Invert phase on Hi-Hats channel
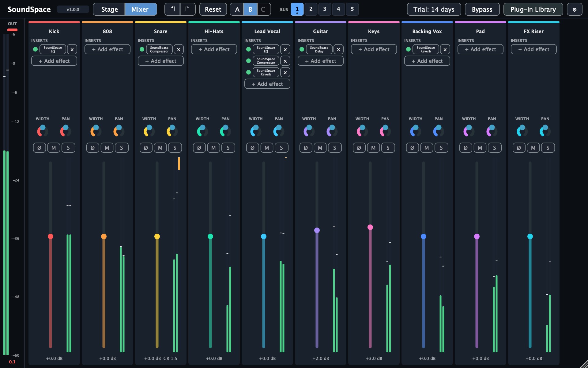The width and height of the screenshot is (588, 368). (199, 148)
